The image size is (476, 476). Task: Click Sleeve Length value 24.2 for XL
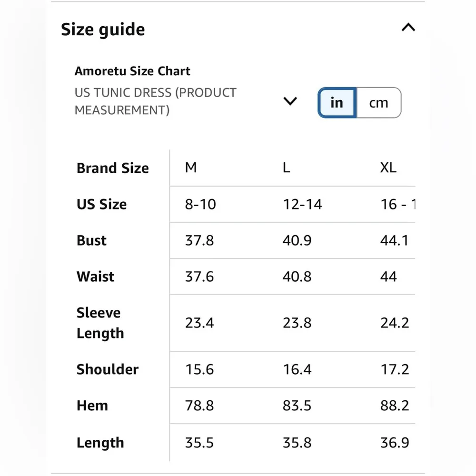pyautogui.click(x=395, y=323)
